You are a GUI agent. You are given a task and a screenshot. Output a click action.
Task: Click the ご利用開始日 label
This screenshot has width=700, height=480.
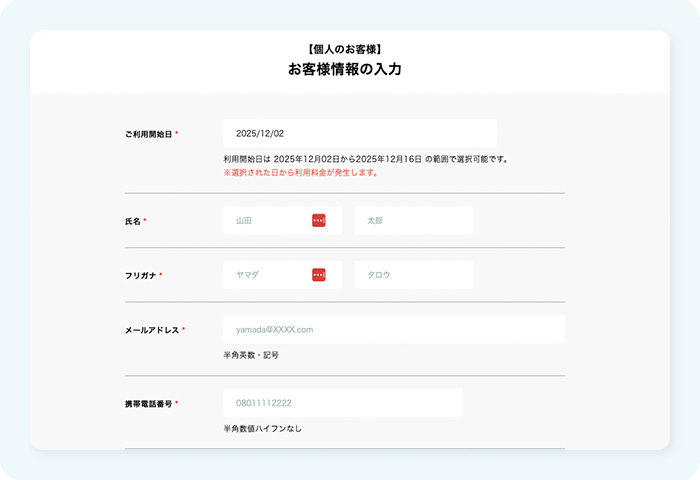point(148,133)
